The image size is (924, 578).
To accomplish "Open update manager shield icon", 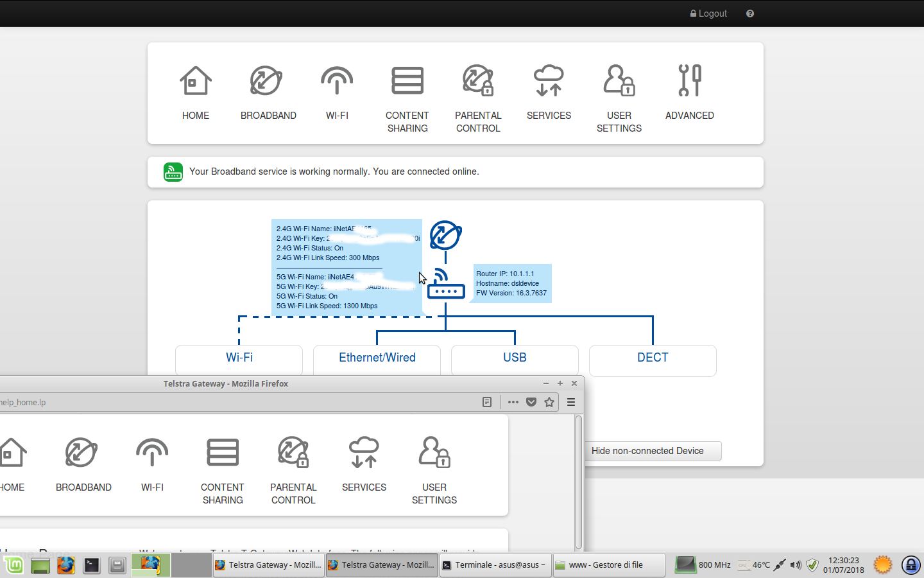I will point(812,565).
